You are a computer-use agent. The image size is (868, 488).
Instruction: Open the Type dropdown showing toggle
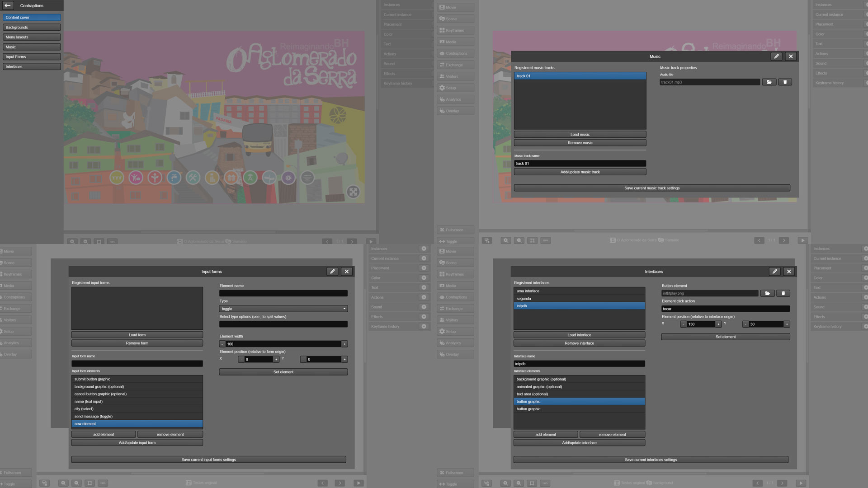click(x=283, y=309)
